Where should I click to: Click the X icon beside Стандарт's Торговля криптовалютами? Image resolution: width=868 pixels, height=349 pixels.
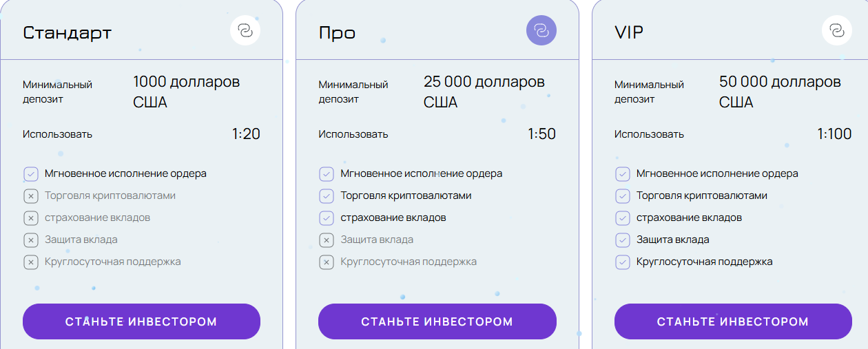coord(30,196)
